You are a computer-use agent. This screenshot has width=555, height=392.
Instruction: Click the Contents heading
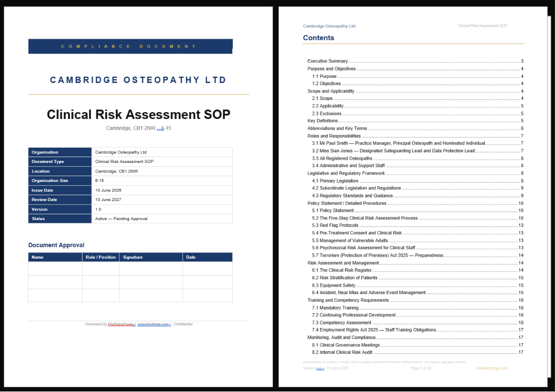point(319,38)
